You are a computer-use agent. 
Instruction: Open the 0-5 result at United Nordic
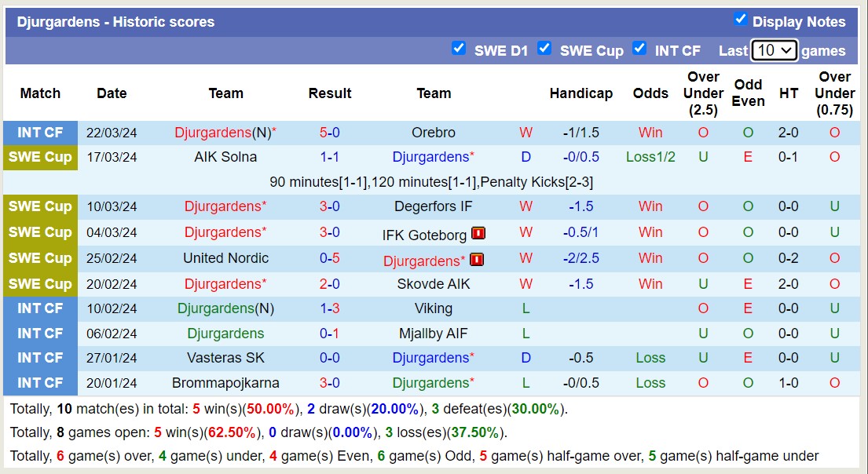[x=329, y=258]
